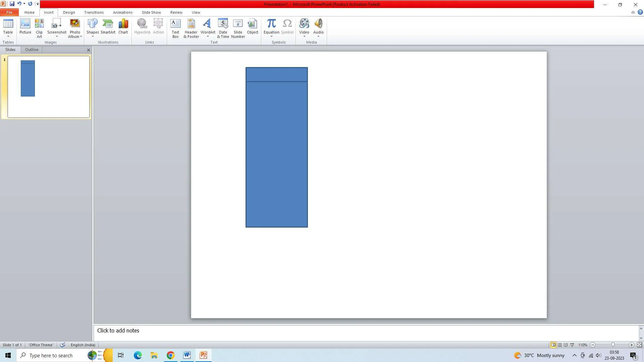Expand the Photo Album dropdown
The height and width of the screenshot is (362, 644).
coord(80,37)
